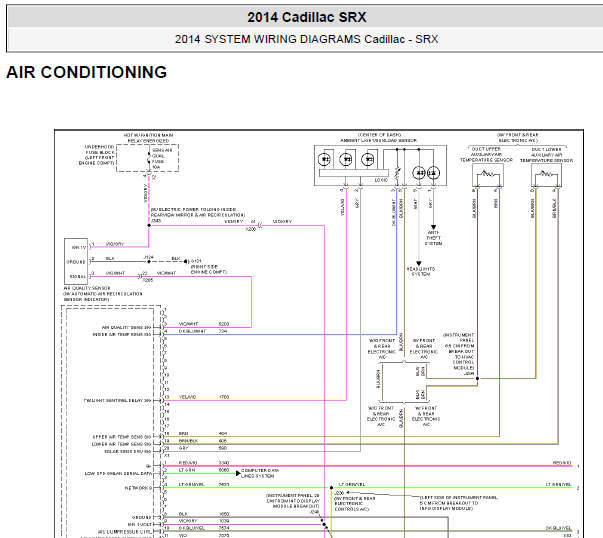Click the "2014 Cadillac SRX" title
This screenshot has width=603, height=538.
click(x=306, y=17)
